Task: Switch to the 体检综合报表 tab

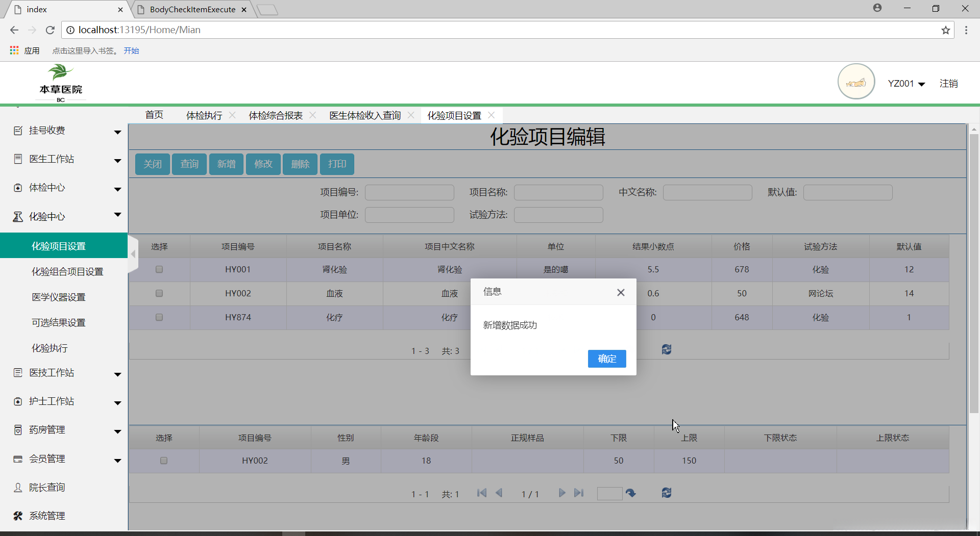Action: (x=276, y=116)
